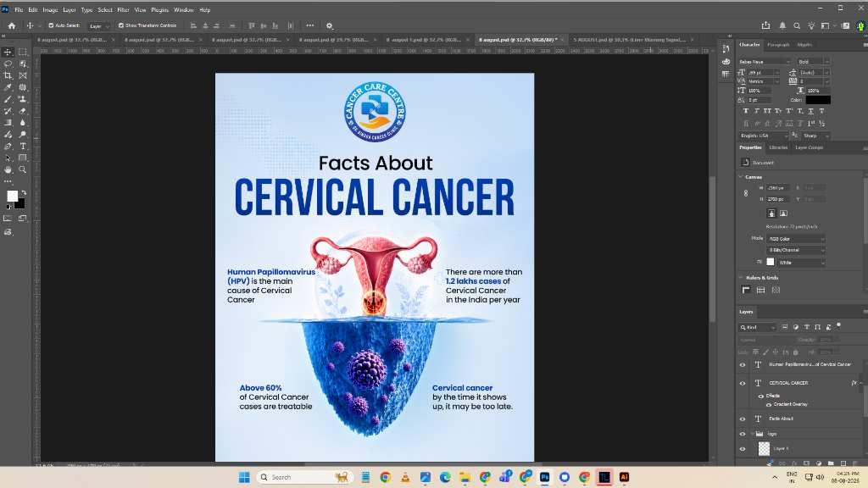The height and width of the screenshot is (488, 868).
Task: Hide the CERVICAL CANCER text layer
Action: point(743,383)
